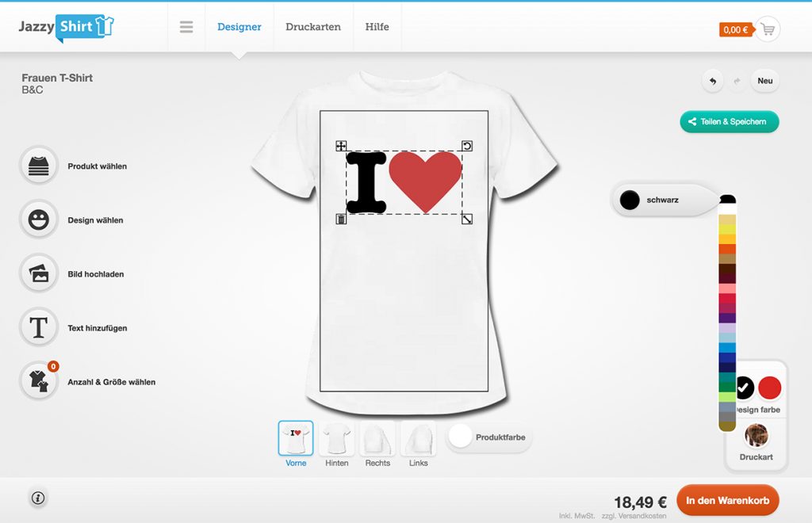Screen dimensions: 812x523
Task: Click the Text hinzufügen T icon
Action: click(38, 327)
